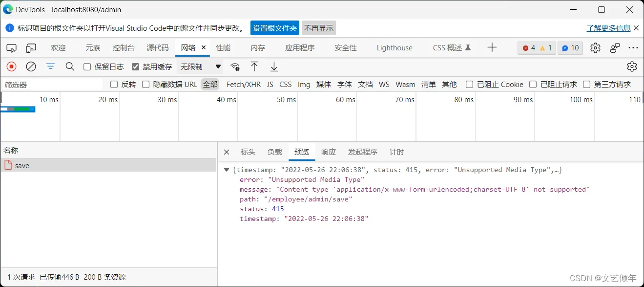Switch to the 响应 tab
The width and height of the screenshot is (644, 287).
tap(328, 152)
